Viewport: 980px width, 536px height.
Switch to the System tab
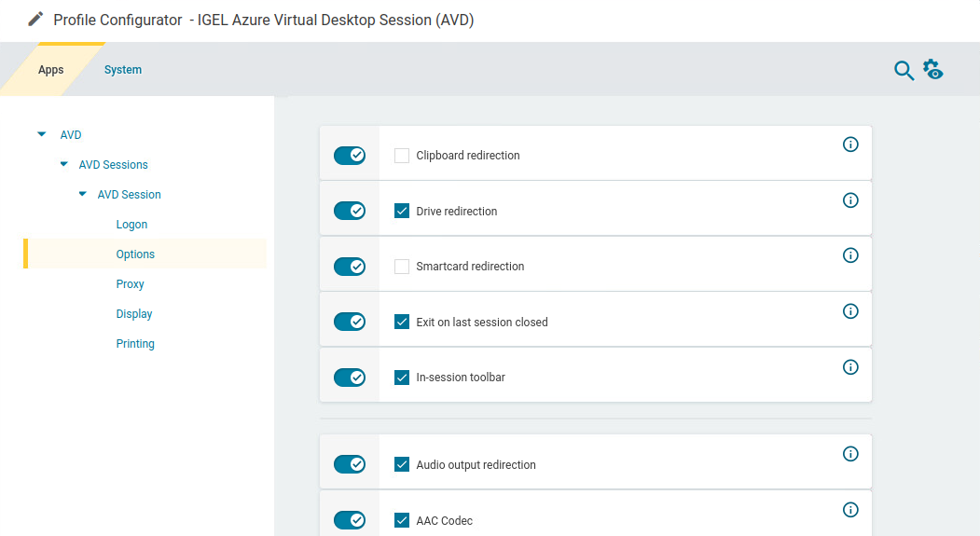pyautogui.click(x=123, y=70)
